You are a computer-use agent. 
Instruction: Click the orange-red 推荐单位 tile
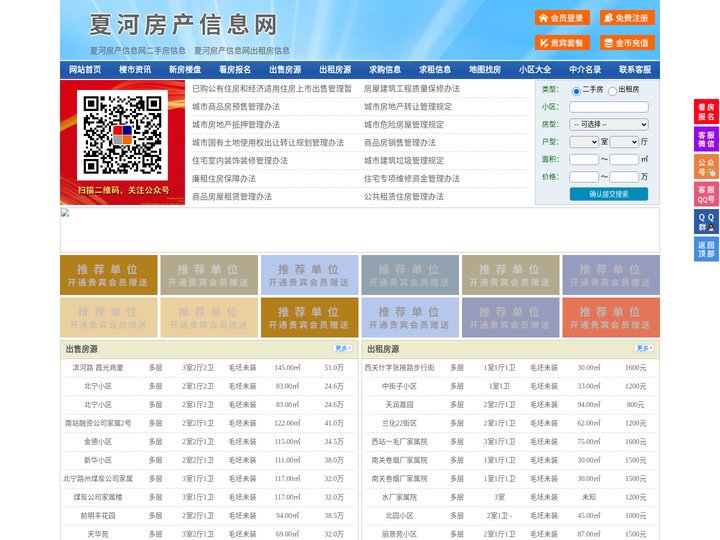(x=611, y=318)
